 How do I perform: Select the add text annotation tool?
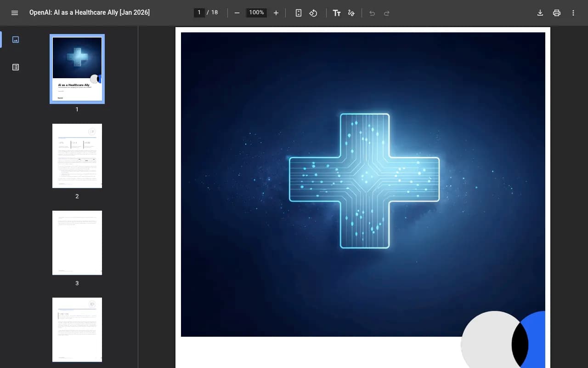pos(337,13)
